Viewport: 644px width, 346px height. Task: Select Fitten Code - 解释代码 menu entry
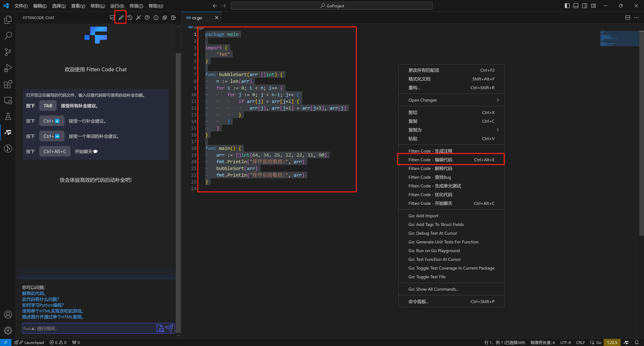pos(451,168)
